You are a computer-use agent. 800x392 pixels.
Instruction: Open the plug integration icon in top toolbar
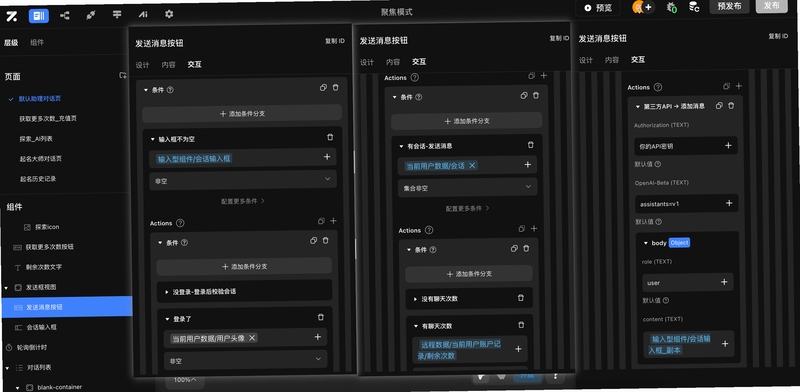click(91, 15)
